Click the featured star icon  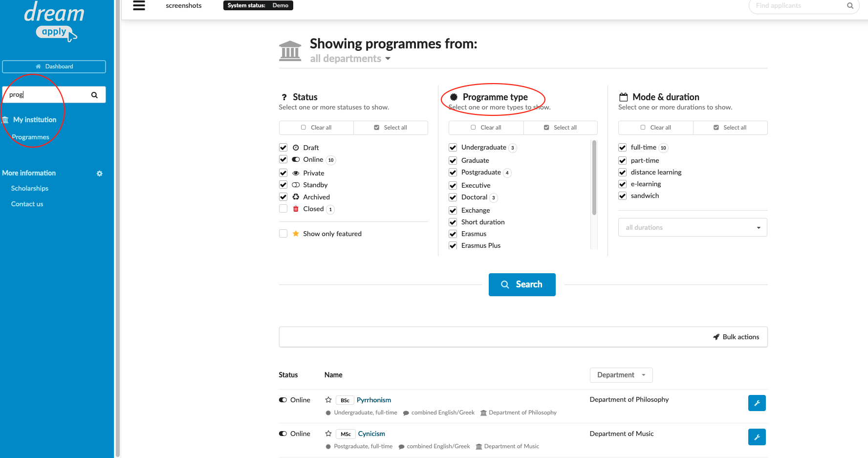296,234
